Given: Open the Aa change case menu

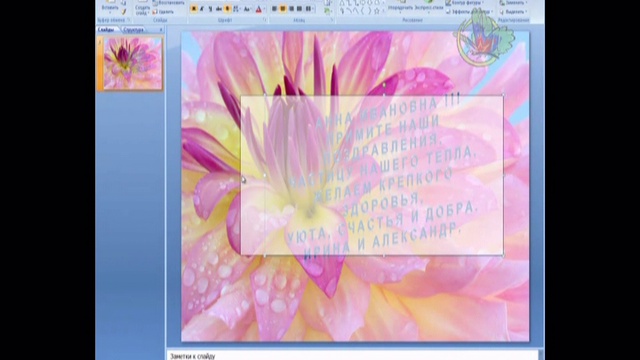Looking at the screenshot, I should (247, 9).
